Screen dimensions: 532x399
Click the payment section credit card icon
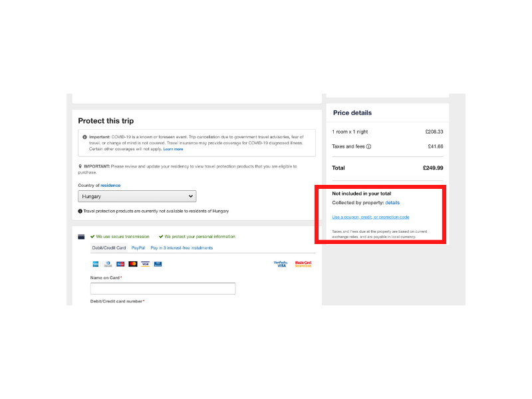coord(81,237)
